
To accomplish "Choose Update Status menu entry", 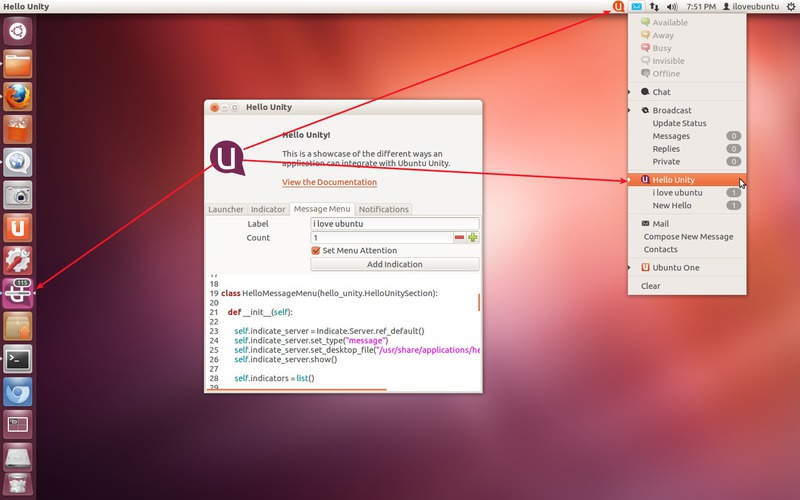I will click(x=687, y=123).
